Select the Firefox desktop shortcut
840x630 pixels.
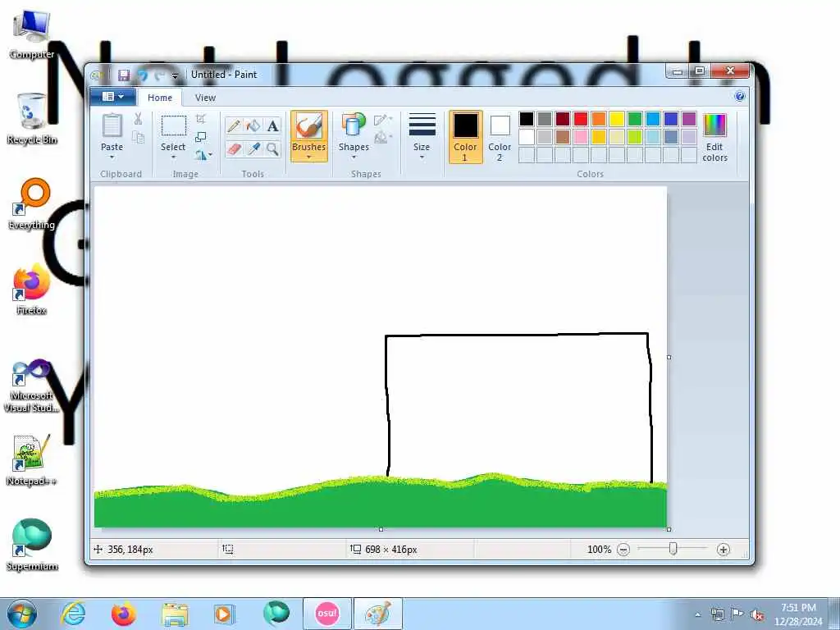[x=32, y=290]
